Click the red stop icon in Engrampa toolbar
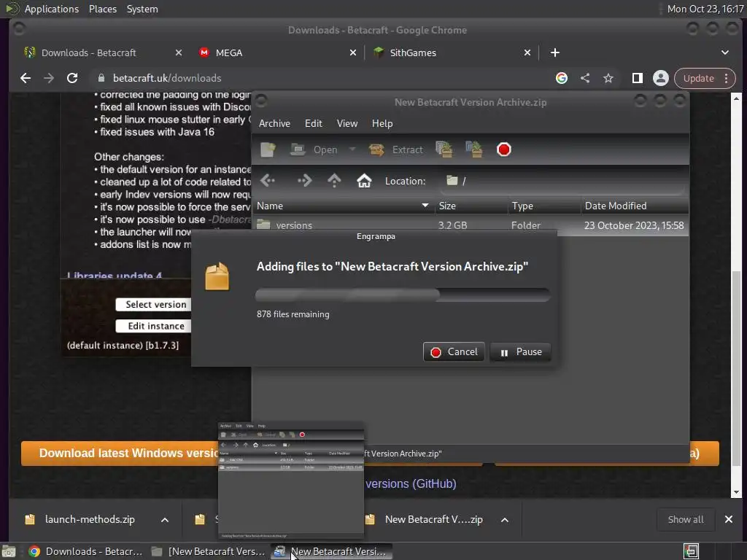747x560 pixels. point(503,149)
